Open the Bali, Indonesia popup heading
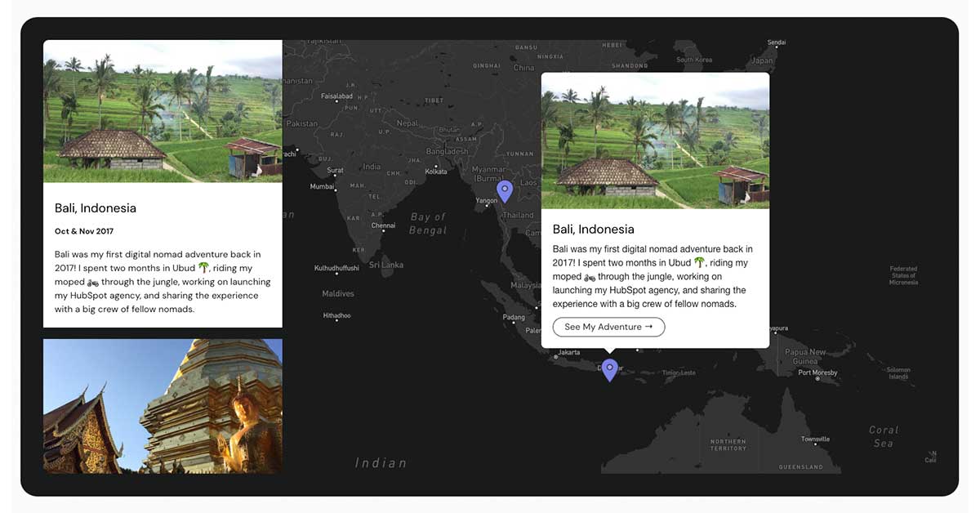 tap(594, 228)
